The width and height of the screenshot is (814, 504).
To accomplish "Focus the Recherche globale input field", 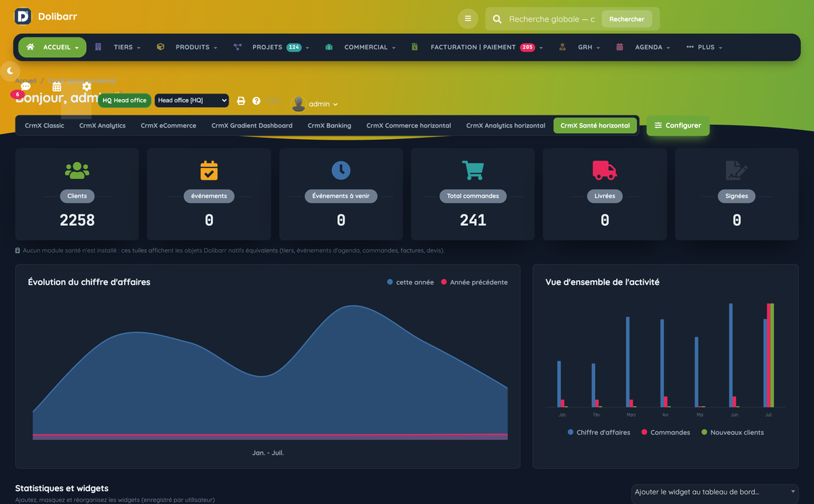I will click(x=551, y=19).
